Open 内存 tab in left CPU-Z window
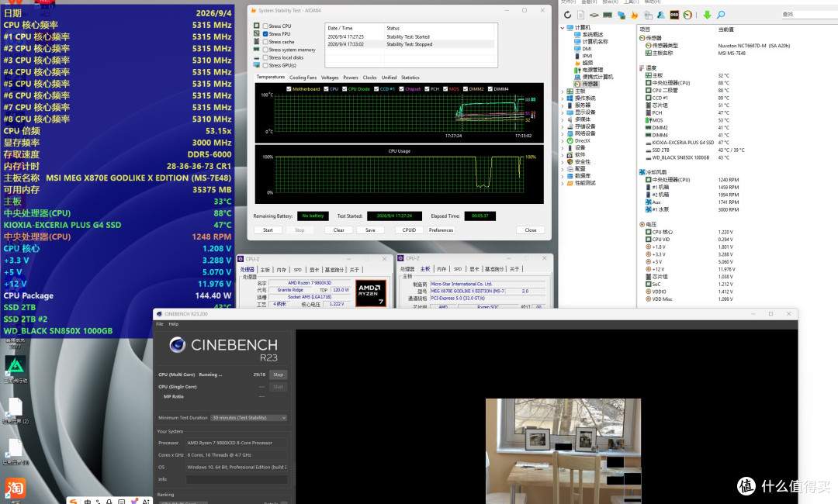This screenshot has height=504, width=838. click(281, 270)
